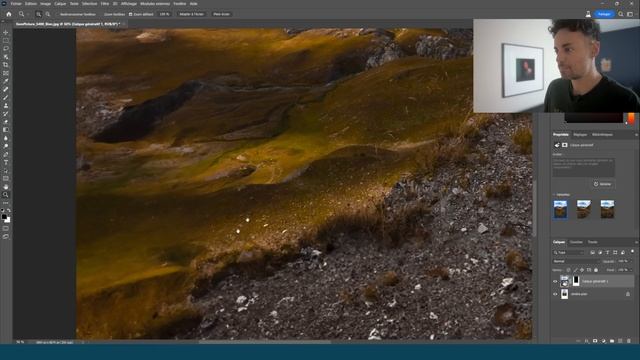
Task: Toggle lock transparent pixels
Action: [568, 270]
